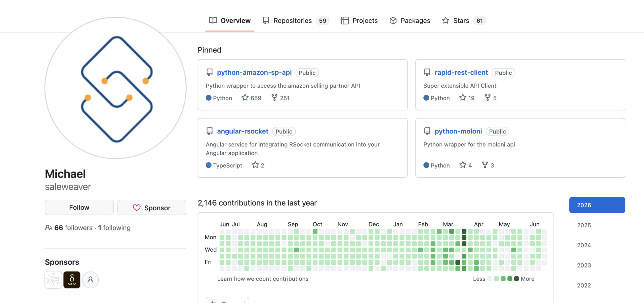
Task: Click the darkest green legend swatch
Action: (516, 279)
